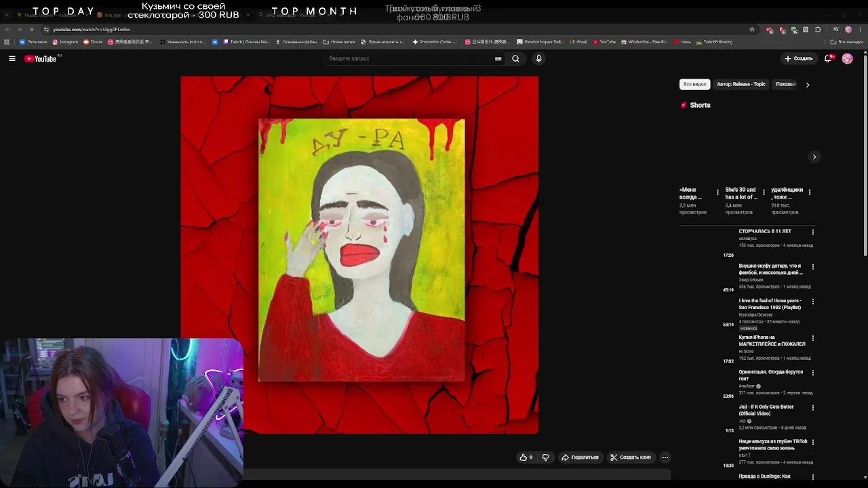Open options for 'San Francisco 1992 (Playlist)' video

813,302
